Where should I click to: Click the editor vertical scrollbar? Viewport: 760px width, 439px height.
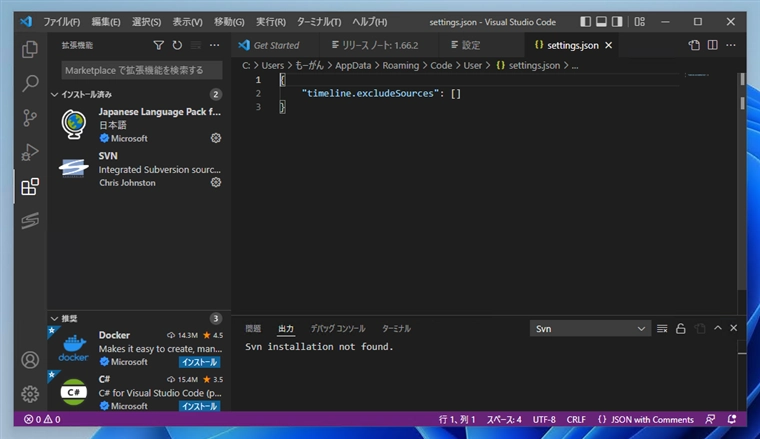point(742,182)
